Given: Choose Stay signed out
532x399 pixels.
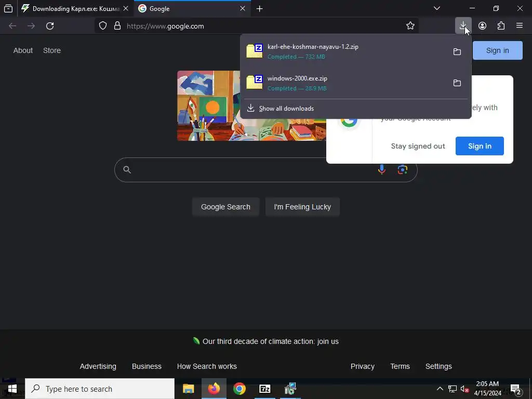Looking at the screenshot, I should tap(418, 146).
